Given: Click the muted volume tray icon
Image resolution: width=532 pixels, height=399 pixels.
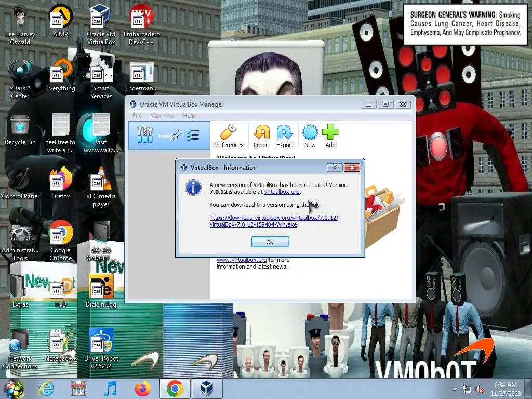Looking at the screenshot, I should pyautogui.click(x=480, y=390).
